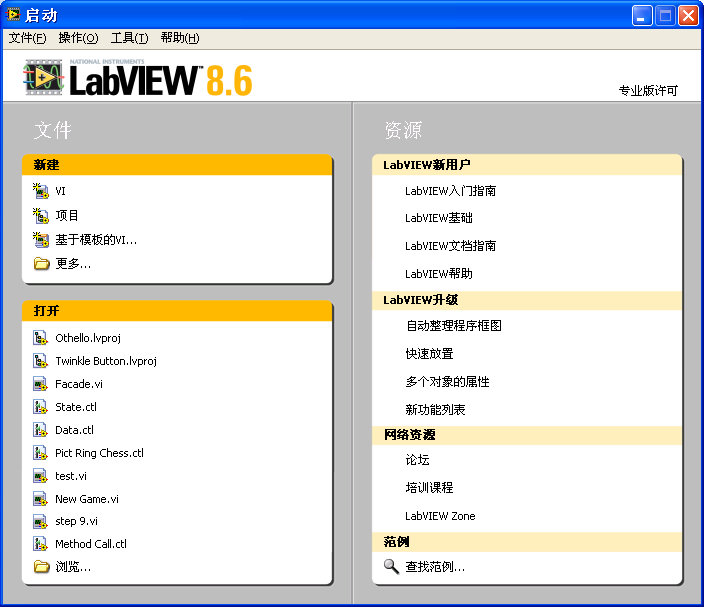The image size is (704, 607).
Task: Maximize the 启动 window
Action: coord(665,15)
